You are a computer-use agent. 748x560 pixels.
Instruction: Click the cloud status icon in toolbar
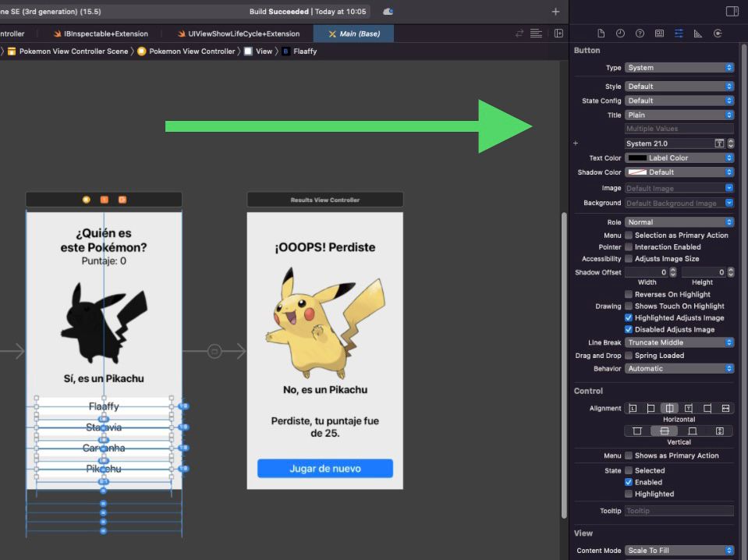(x=388, y=12)
